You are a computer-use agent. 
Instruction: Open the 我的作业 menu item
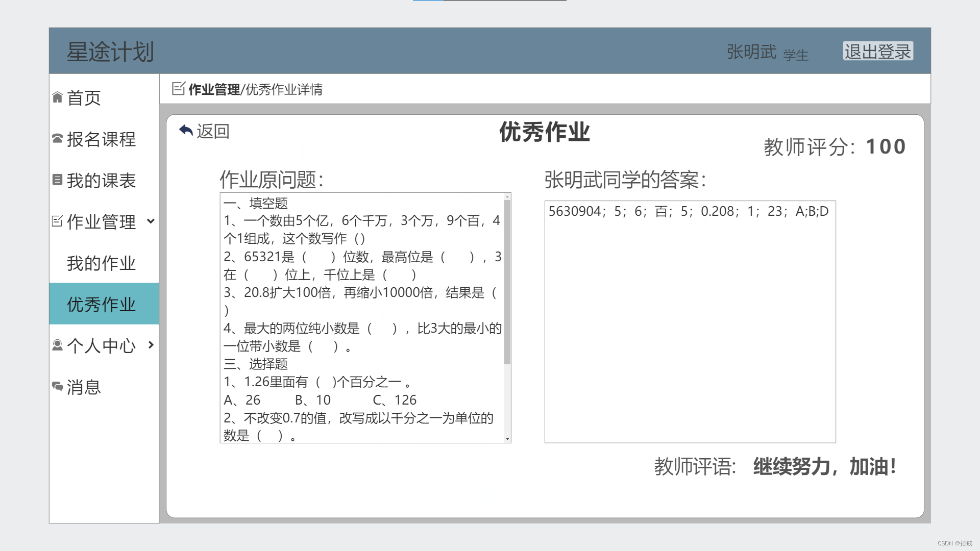101,263
